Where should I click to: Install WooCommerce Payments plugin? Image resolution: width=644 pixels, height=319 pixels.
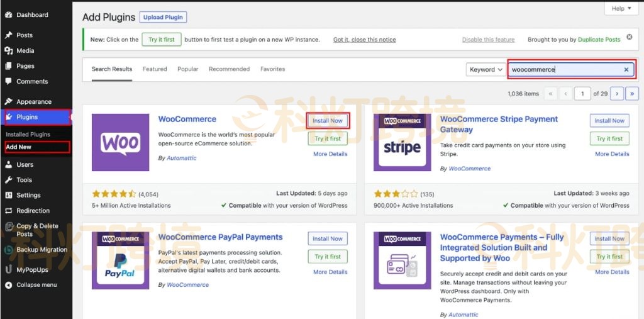[x=609, y=239]
